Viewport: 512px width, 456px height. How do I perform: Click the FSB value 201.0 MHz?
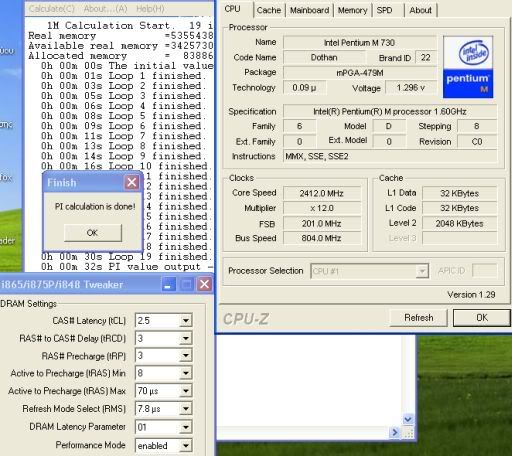322,223
